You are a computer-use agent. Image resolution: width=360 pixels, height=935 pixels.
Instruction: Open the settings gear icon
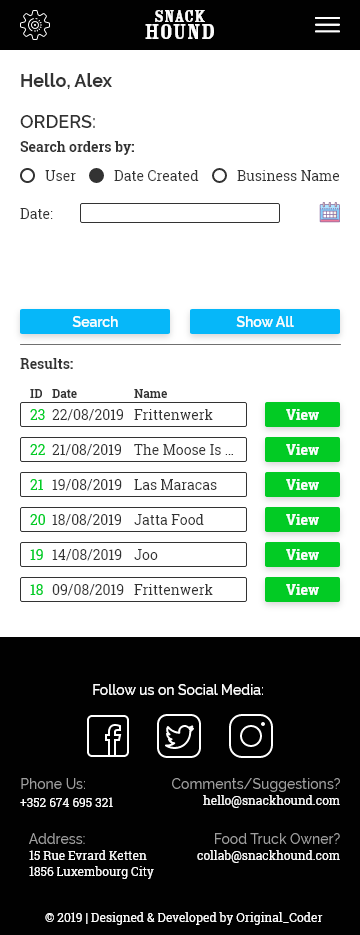point(35,25)
